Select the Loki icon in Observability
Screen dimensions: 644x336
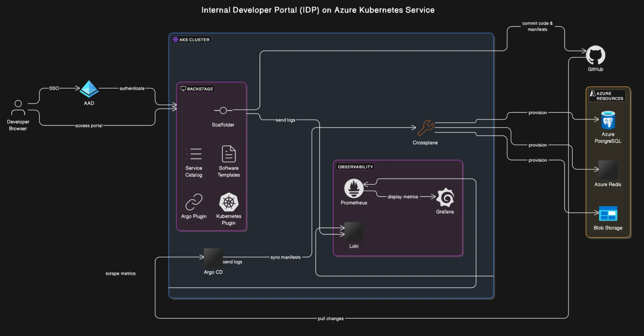(353, 232)
